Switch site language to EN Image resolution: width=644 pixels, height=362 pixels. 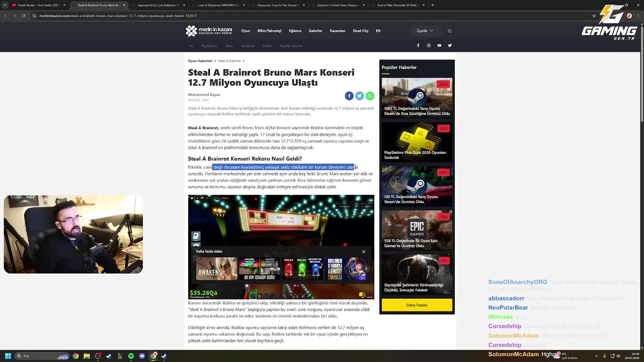coord(378,31)
